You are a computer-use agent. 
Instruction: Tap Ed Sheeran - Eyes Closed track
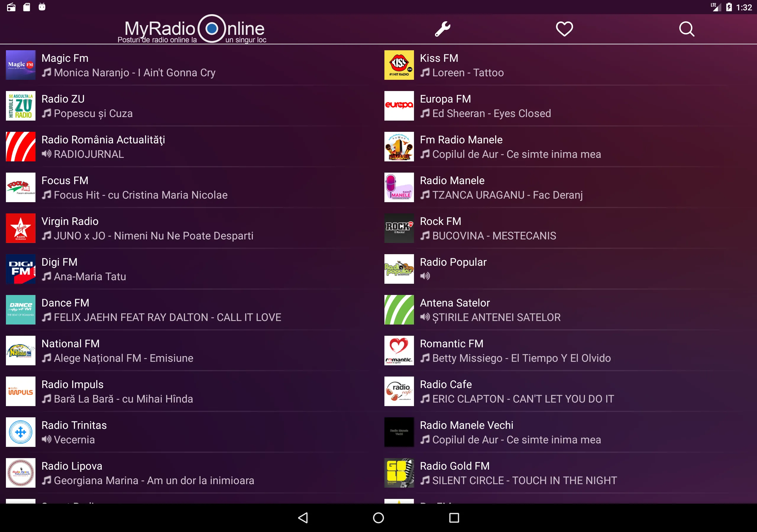click(x=491, y=114)
